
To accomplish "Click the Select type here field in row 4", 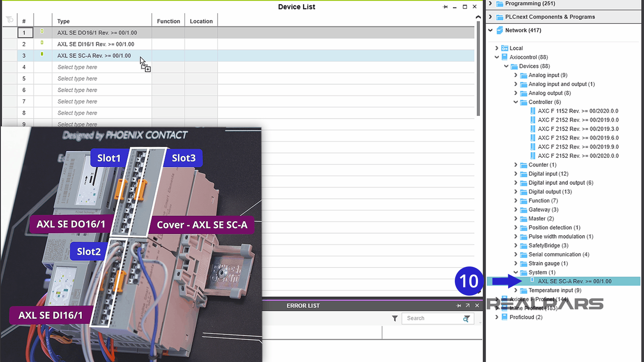I will [77, 67].
